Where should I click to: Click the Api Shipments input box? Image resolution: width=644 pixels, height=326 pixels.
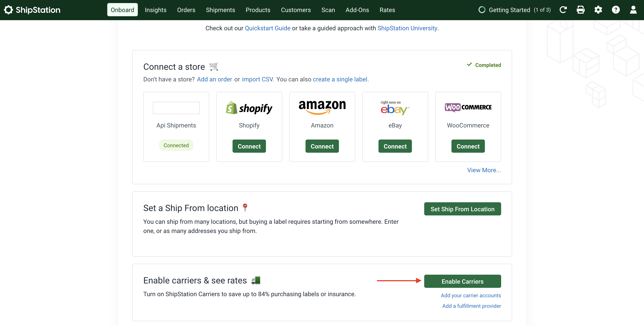click(x=176, y=108)
